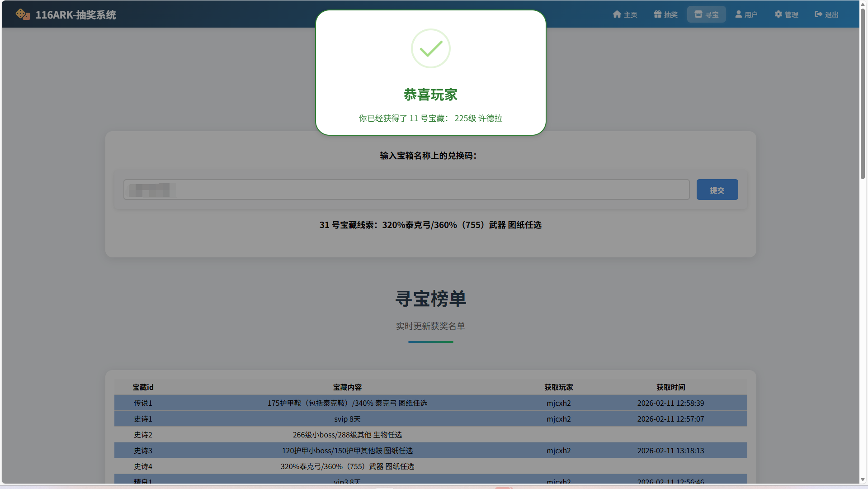Click the user icon for 用户

tap(738, 14)
